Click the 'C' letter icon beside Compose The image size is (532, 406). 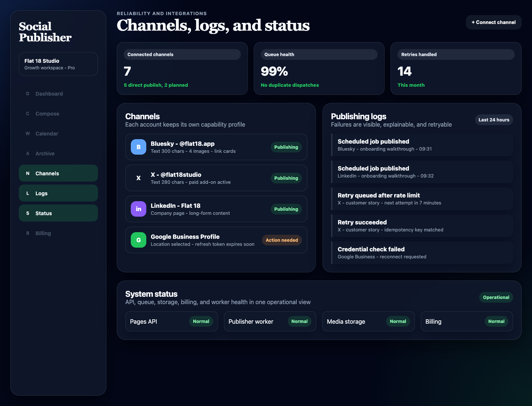pyautogui.click(x=28, y=114)
